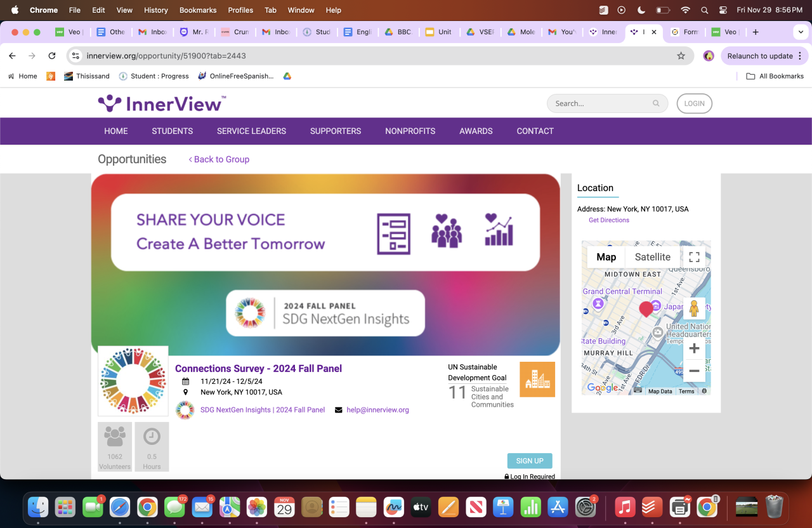The width and height of the screenshot is (812, 528).
Task: Open Music from the dock
Action: point(625,506)
